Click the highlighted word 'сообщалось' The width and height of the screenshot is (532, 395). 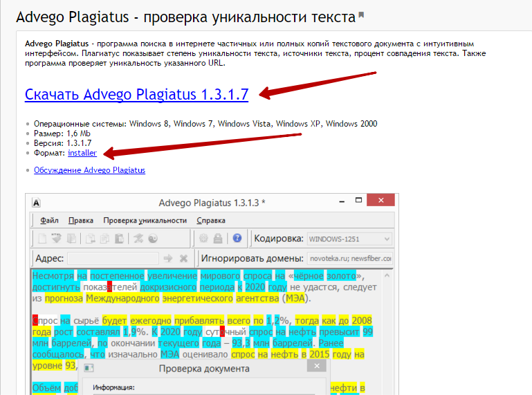58,354
